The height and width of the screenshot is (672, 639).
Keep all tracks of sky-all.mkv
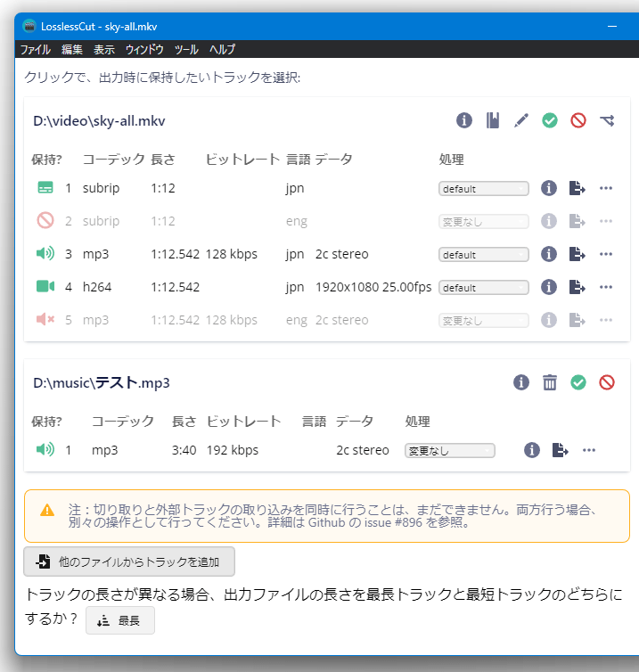pyautogui.click(x=550, y=120)
